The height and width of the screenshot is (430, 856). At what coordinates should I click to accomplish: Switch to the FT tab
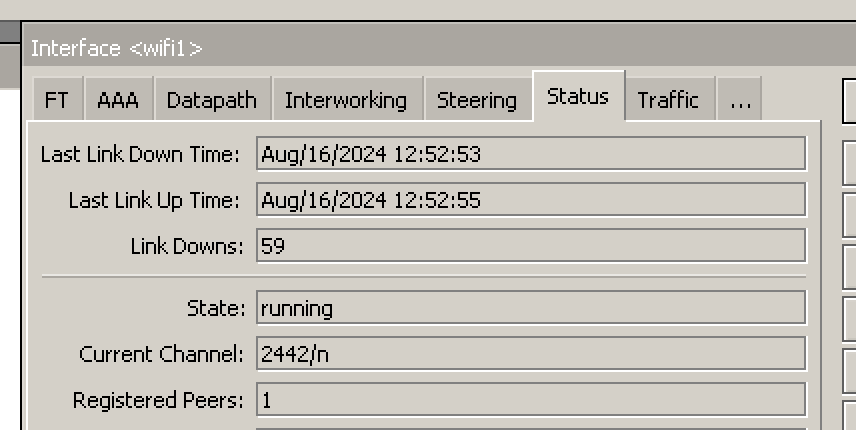pos(58,99)
